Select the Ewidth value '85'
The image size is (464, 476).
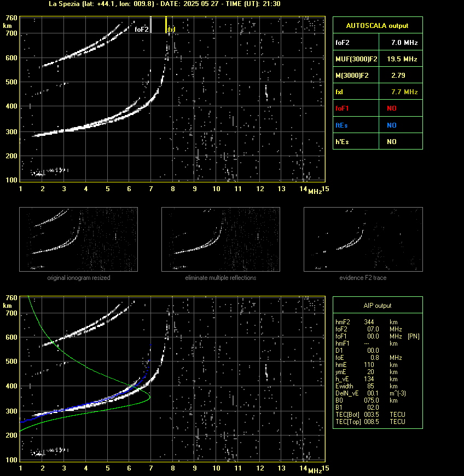(370, 386)
